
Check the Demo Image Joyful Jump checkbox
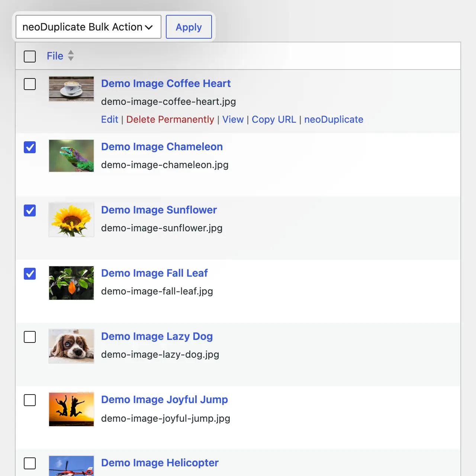(30, 400)
